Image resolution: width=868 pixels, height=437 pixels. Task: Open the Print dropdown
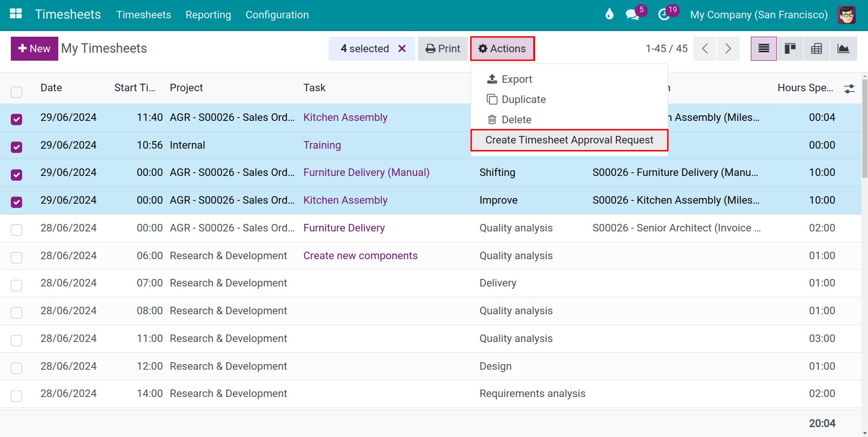(443, 48)
